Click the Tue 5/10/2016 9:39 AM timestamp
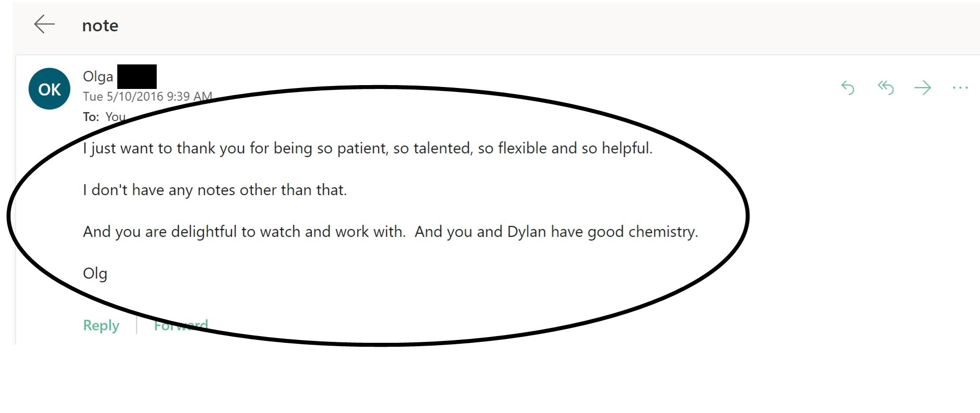 (147, 97)
